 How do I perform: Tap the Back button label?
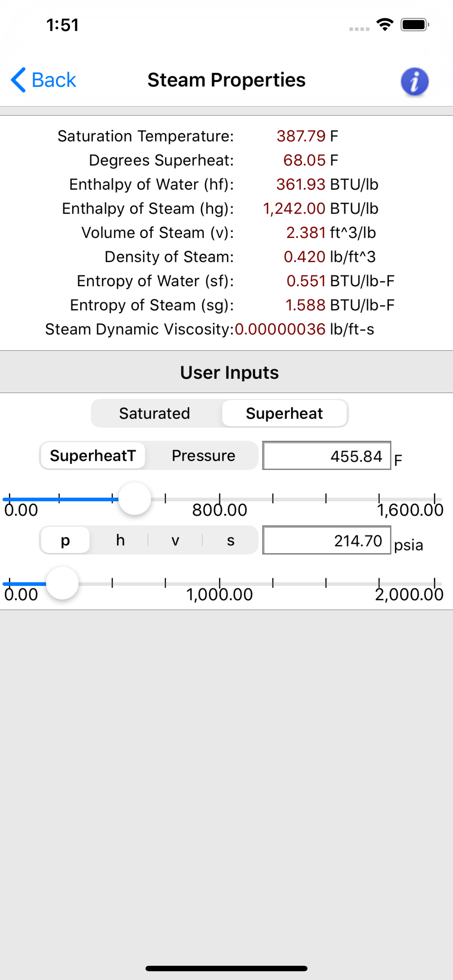[54, 80]
